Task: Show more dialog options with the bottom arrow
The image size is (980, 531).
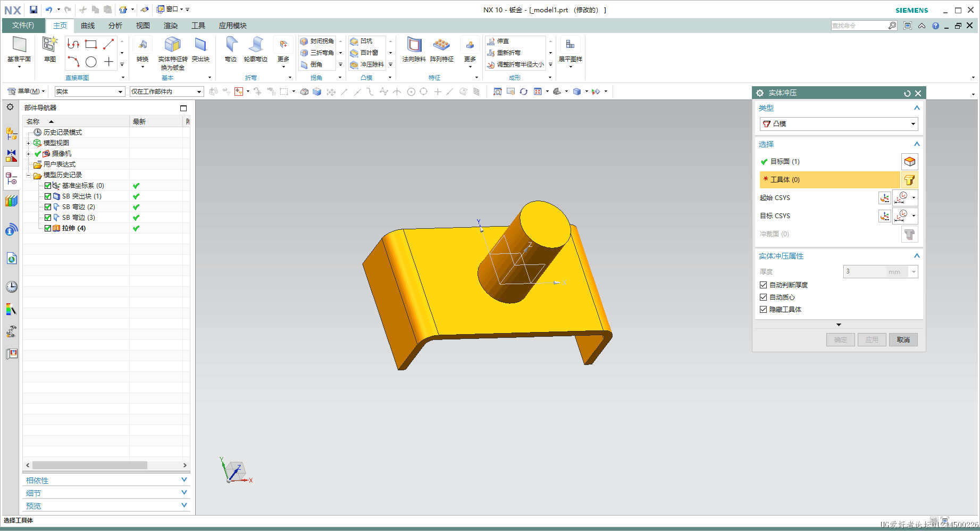Action: point(839,325)
